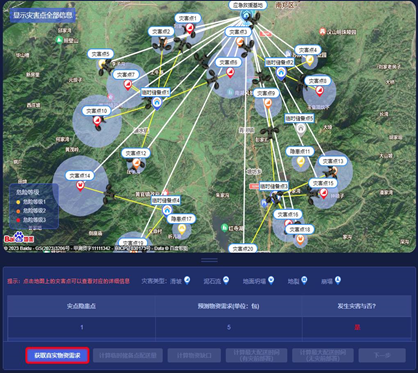Click the 危险等级 legend title
The image size is (418, 373).
28,192
